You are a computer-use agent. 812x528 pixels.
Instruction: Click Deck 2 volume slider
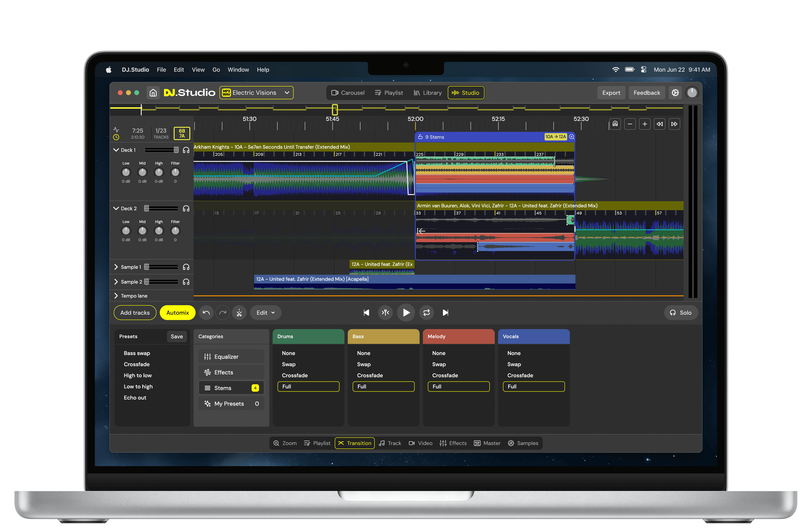click(161, 209)
